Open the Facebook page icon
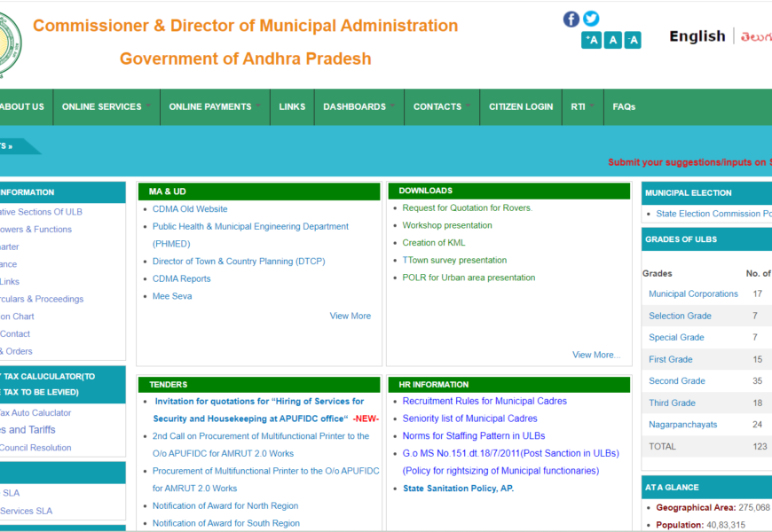 (x=571, y=19)
